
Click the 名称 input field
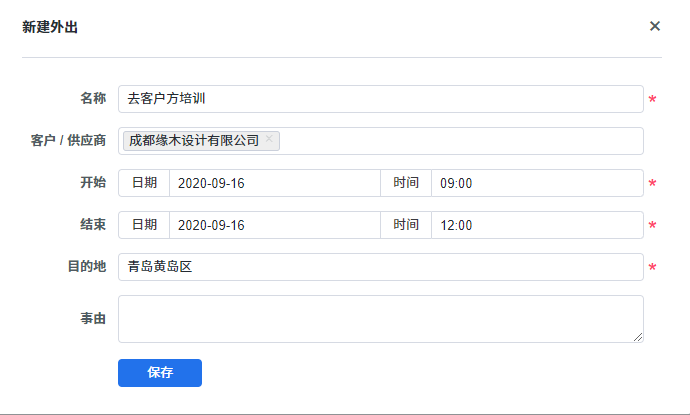pos(380,99)
